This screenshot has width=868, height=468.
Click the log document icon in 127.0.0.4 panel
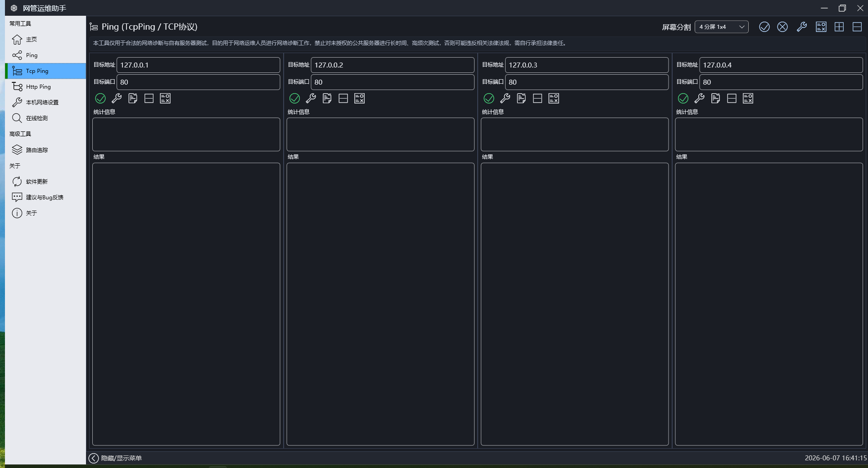[x=716, y=98]
